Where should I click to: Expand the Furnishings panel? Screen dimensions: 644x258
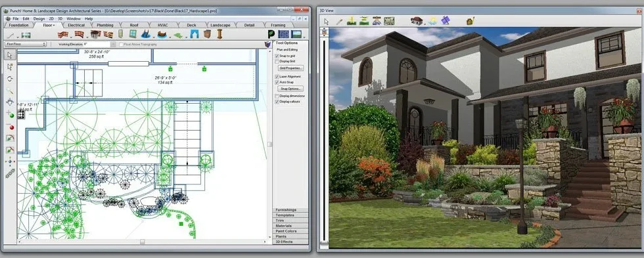coord(290,210)
